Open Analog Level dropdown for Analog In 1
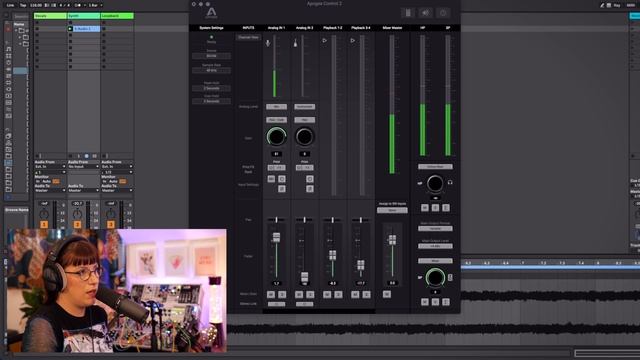The height and width of the screenshot is (360, 640). 276,107
